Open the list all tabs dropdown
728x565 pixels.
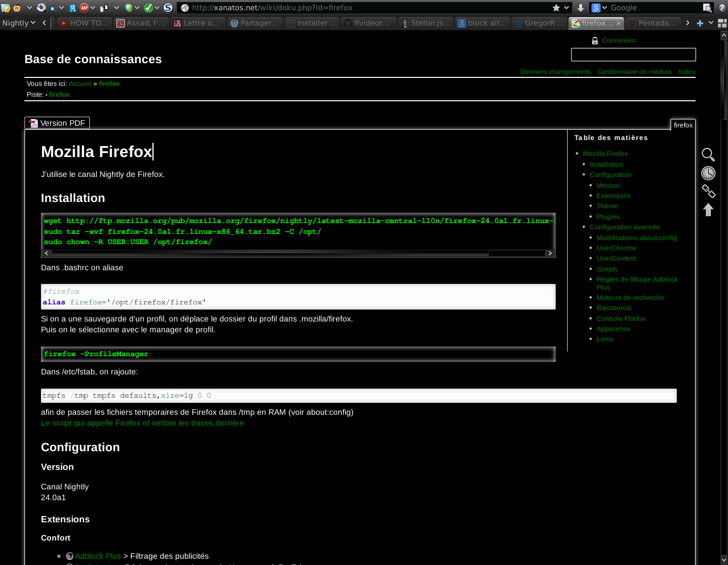pos(711,23)
